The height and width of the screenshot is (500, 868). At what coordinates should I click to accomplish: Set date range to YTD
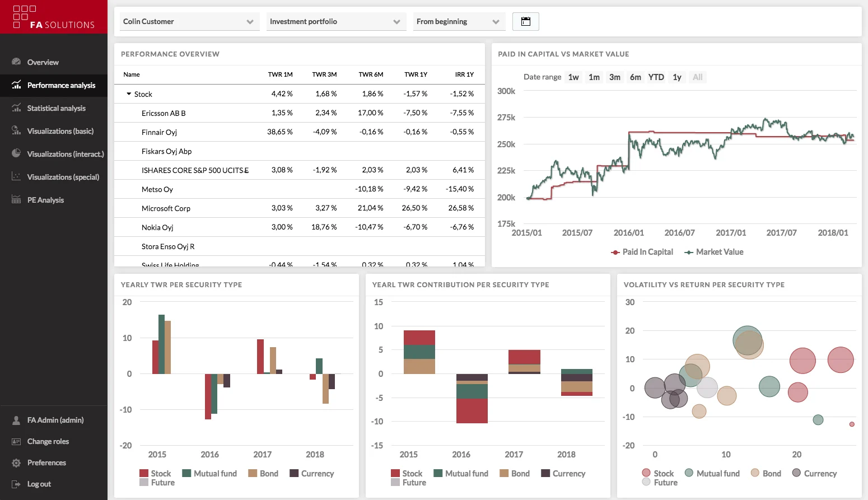coord(656,77)
